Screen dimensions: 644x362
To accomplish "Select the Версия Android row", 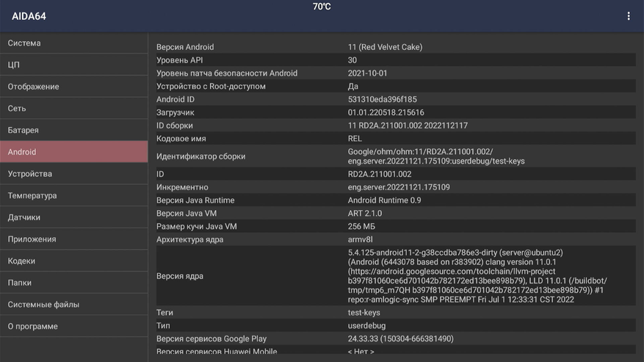I will pos(395,47).
